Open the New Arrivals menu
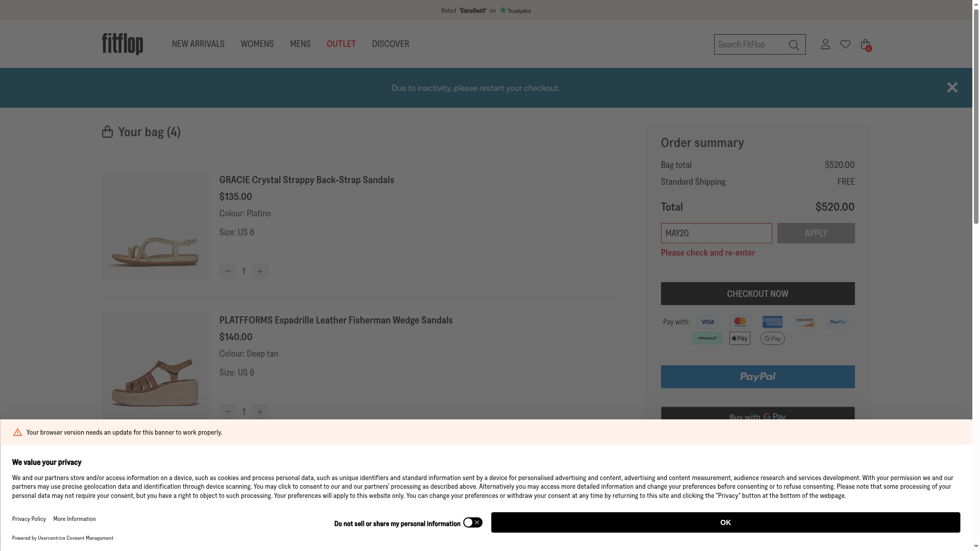The width and height of the screenshot is (980, 551). [x=198, y=44]
